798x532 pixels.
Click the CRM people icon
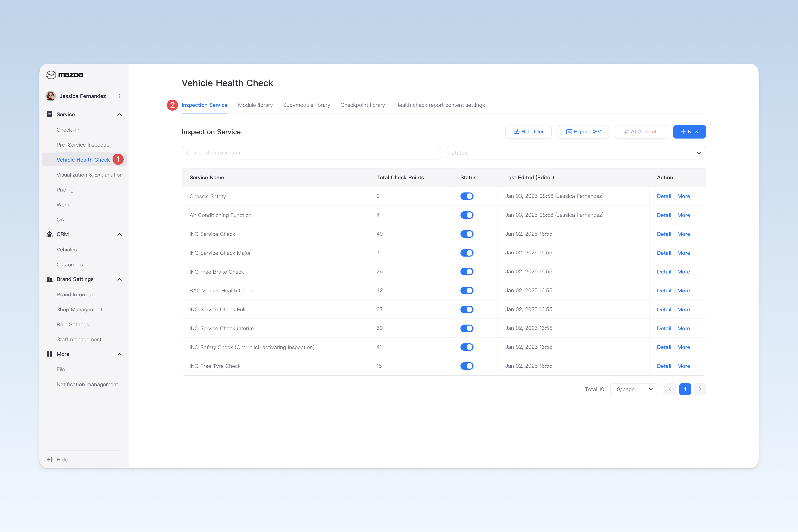(49, 234)
